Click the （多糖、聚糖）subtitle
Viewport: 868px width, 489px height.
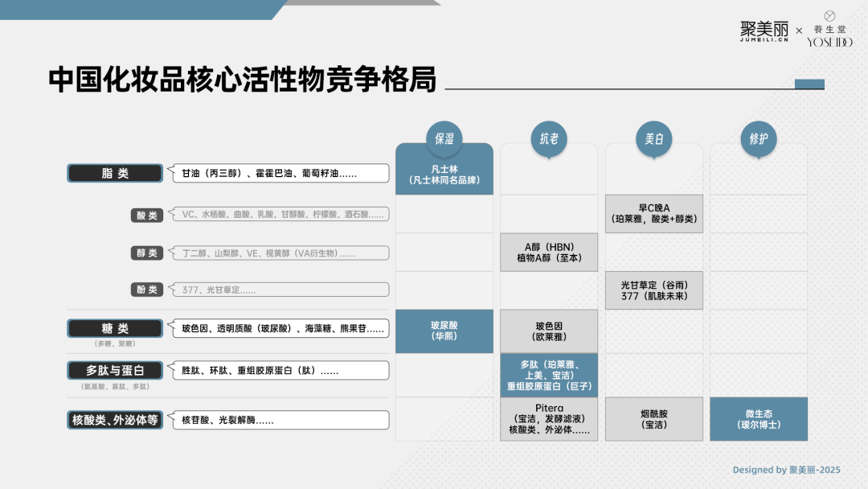click(115, 344)
